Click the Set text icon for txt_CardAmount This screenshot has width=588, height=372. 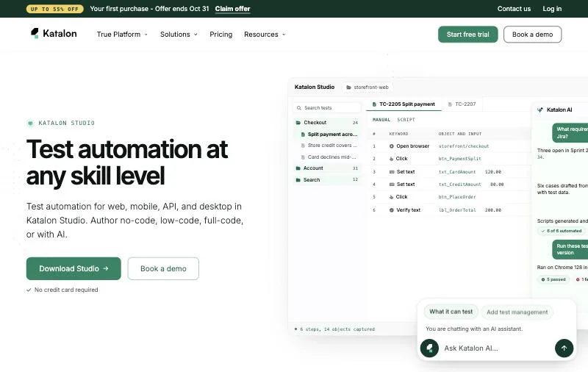pyautogui.click(x=392, y=172)
